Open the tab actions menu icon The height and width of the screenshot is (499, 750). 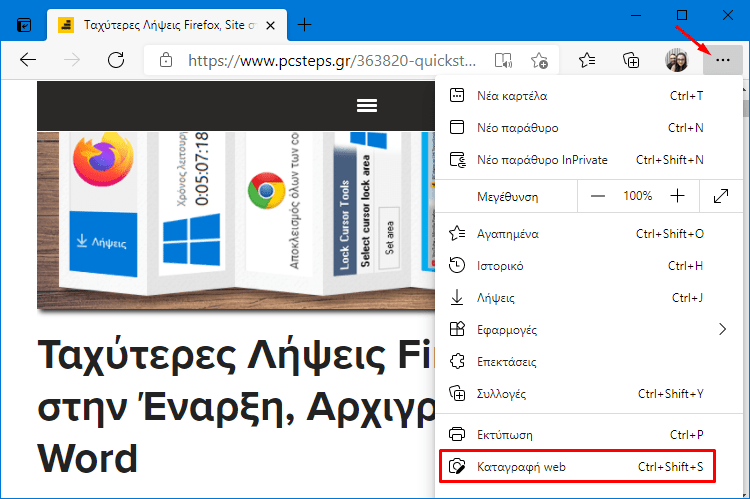[24, 25]
